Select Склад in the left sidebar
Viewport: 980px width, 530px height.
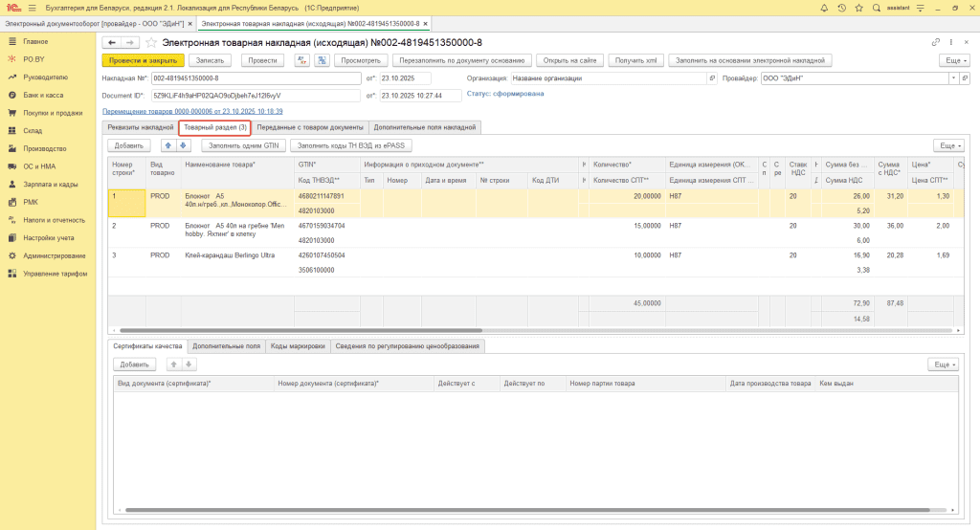(x=33, y=130)
